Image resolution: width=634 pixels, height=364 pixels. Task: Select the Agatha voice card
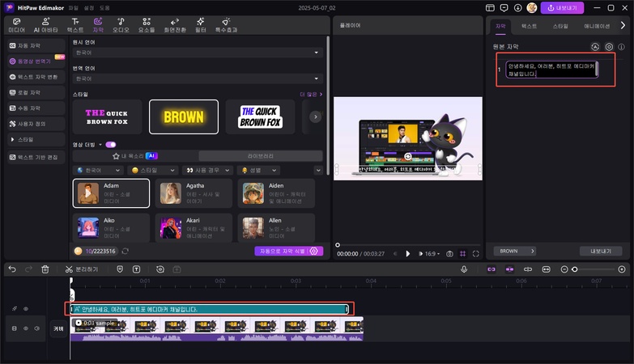pyautogui.click(x=195, y=193)
